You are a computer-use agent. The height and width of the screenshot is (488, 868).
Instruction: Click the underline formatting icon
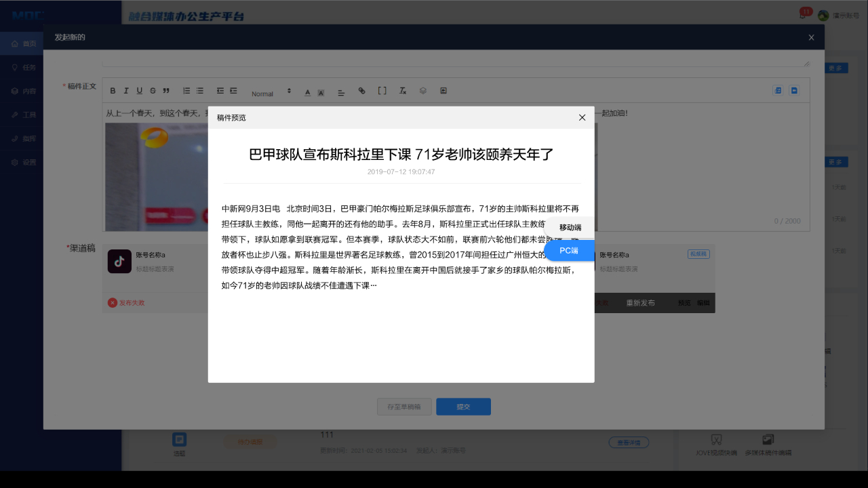[x=140, y=91]
